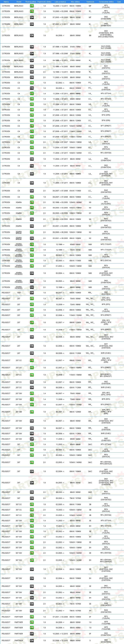Click diesel ON icon in Xsara Picasso RHY row

tap(32, 287)
